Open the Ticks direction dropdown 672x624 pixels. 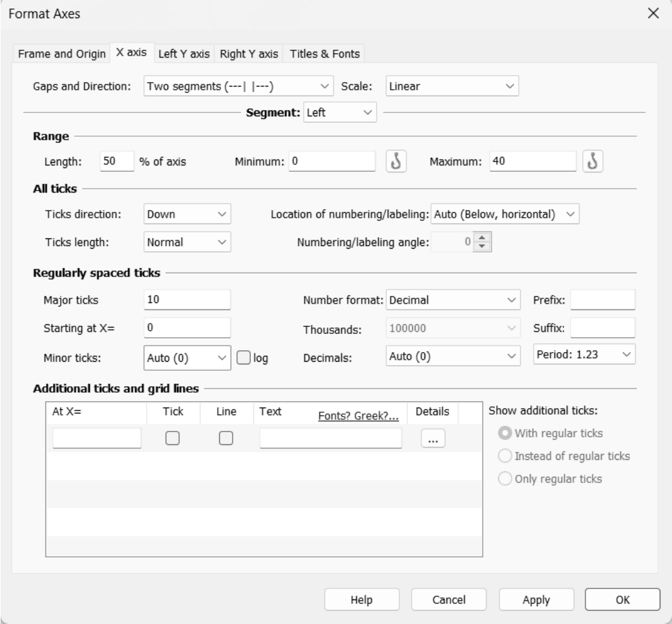[187, 214]
